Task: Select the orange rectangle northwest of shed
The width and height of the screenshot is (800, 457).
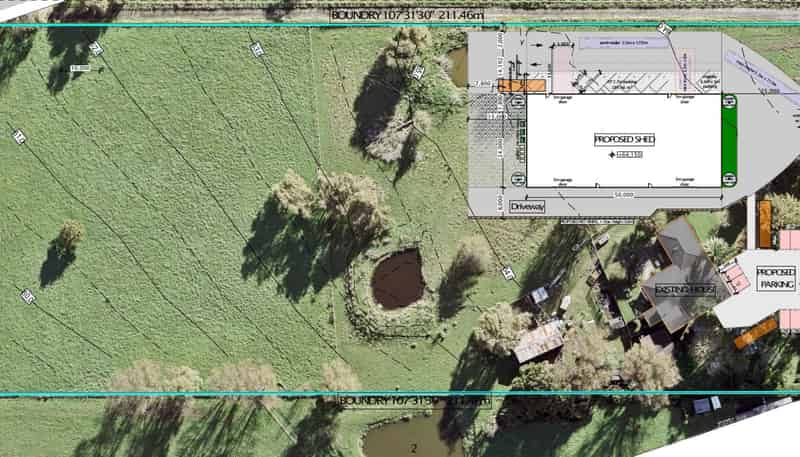Action: [x=522, y=86]
